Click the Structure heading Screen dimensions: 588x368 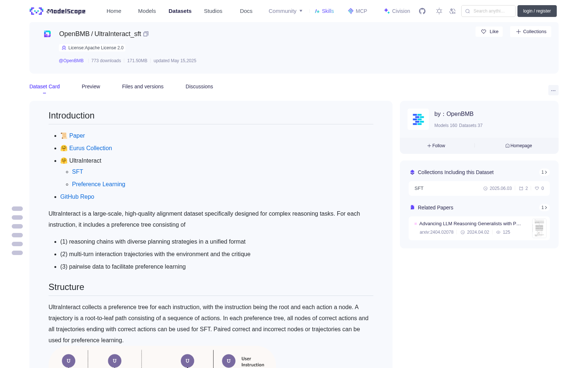[x=66, y=287]
